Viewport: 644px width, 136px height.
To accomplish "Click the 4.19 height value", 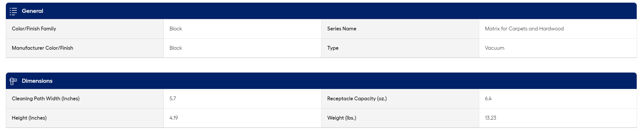I will pyautogui.click(x=174, y=118).
